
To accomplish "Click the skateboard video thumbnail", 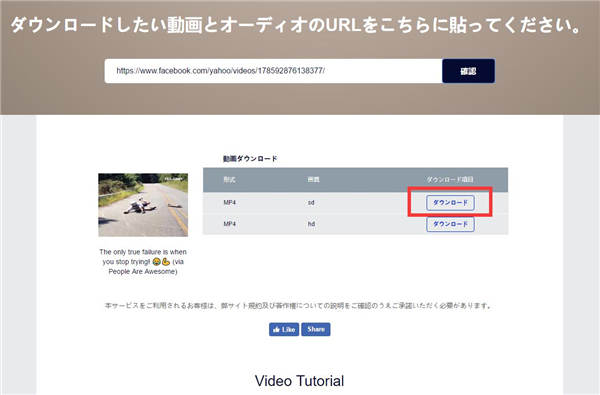I will pos(143,205).
